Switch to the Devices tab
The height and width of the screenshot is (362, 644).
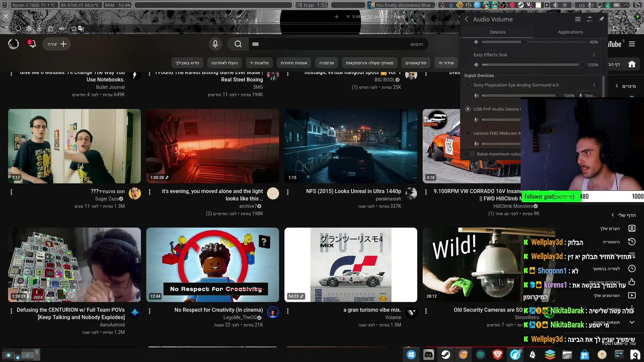498,32
